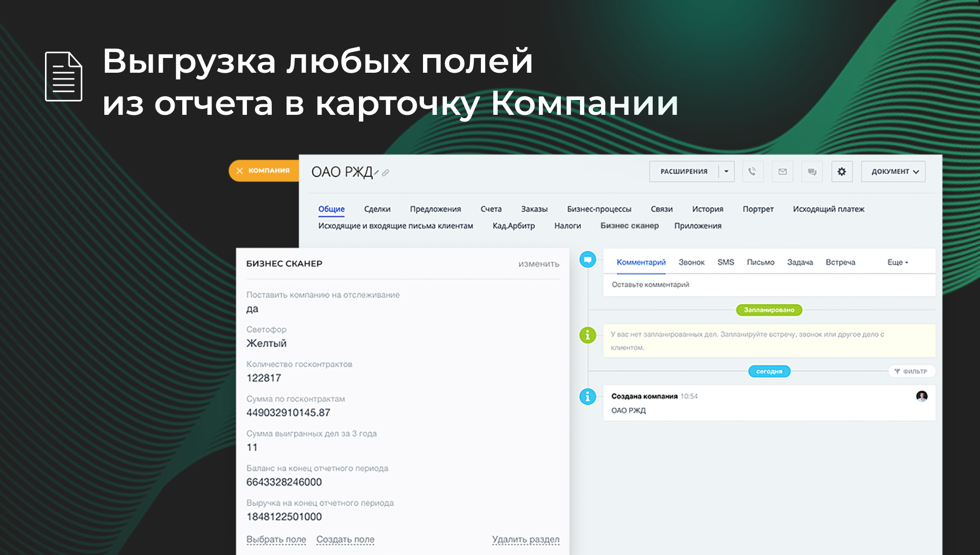Close the orange Компания tab
This screenshot has height=555, width=980.
240,171
